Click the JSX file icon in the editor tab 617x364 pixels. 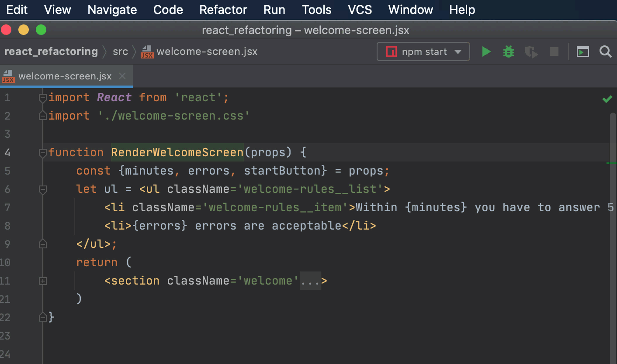(x=8, y=76)
